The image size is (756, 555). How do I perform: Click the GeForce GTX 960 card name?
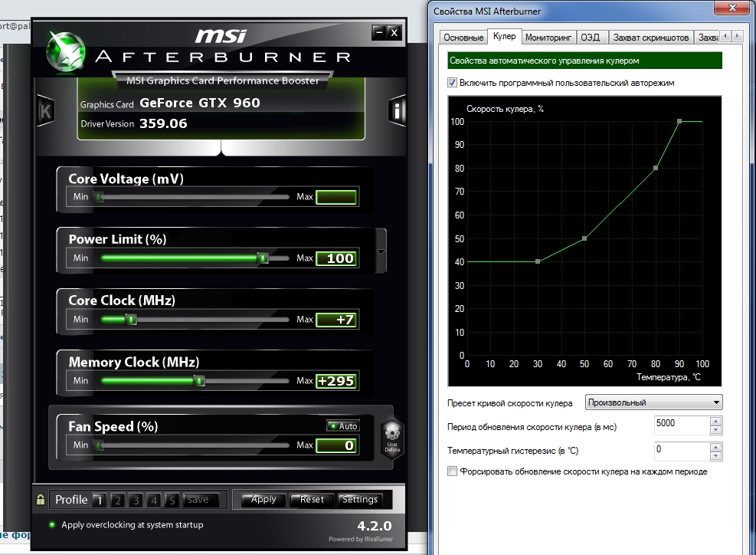(200, 103)
